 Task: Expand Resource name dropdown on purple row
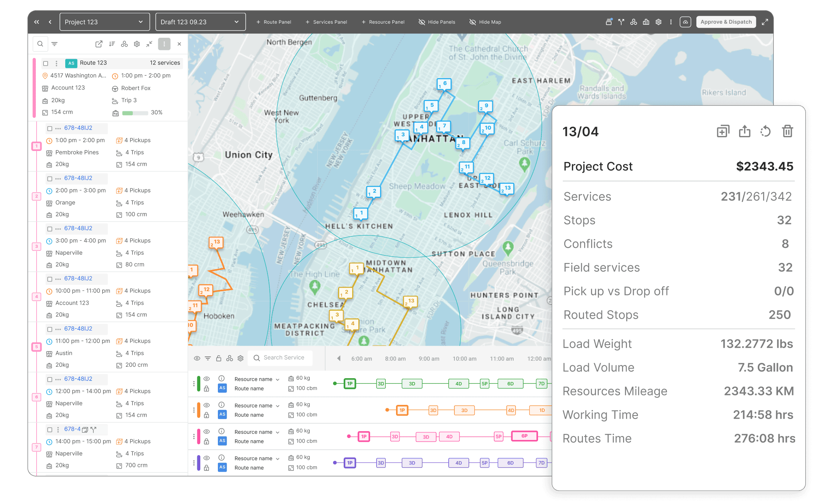click(x=278, y=459)
